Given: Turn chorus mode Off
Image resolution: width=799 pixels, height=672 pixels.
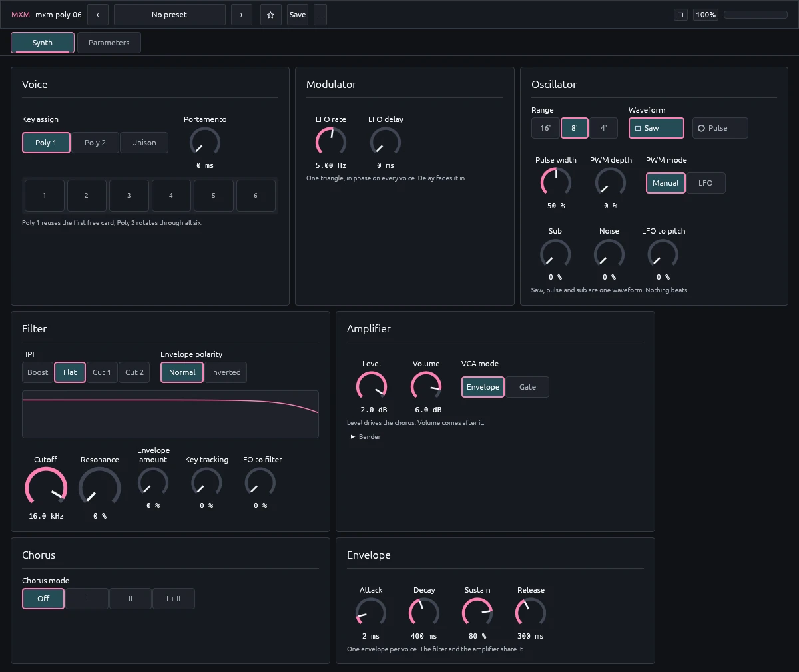Looking at the screenshot, I should 43,599.
